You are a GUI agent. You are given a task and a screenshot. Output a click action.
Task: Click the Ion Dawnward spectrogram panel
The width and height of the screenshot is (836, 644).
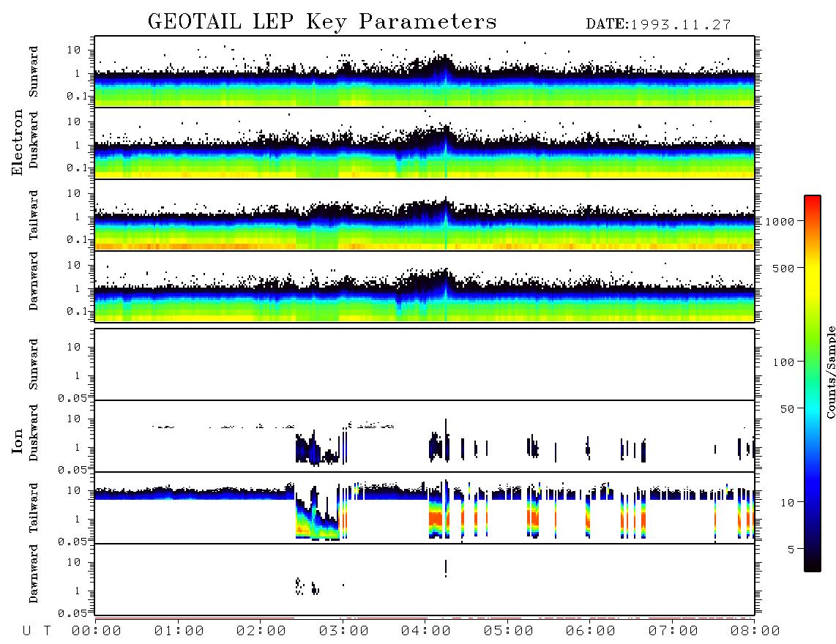pos(425,580)
